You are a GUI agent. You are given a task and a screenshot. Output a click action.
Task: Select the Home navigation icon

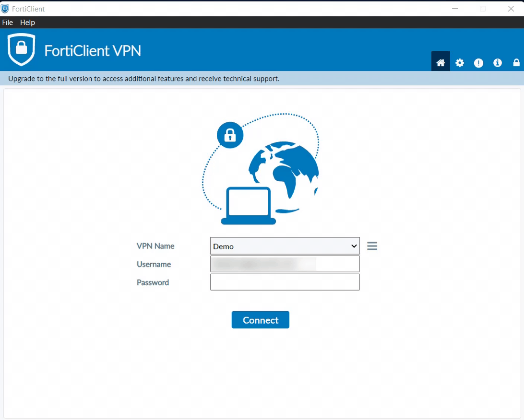coord(441,62)
